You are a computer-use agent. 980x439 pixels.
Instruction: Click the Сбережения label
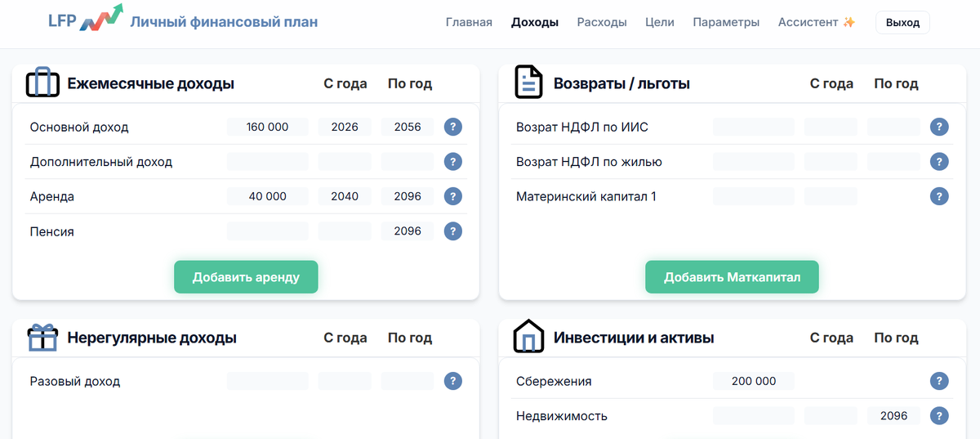(x=554, y=381)
